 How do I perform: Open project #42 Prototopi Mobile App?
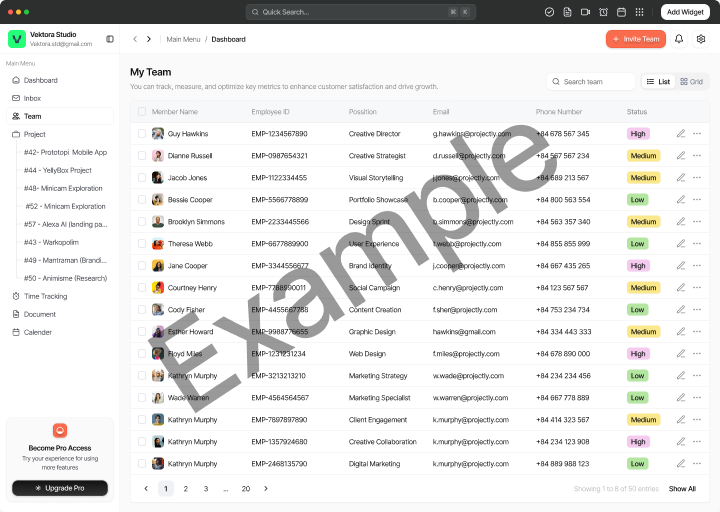coord(65,152)
